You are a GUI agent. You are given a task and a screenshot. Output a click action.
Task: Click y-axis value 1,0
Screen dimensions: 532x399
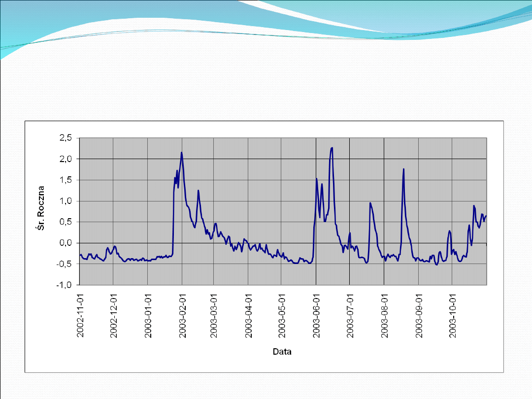coord(66,201)
